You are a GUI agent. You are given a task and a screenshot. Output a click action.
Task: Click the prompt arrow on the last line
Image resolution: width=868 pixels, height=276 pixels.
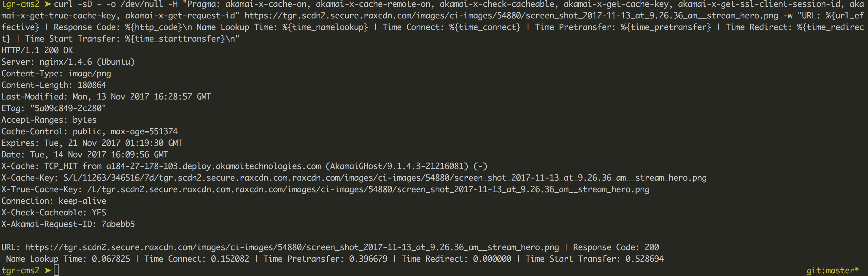pyautogui.click(x=47, y=270)
